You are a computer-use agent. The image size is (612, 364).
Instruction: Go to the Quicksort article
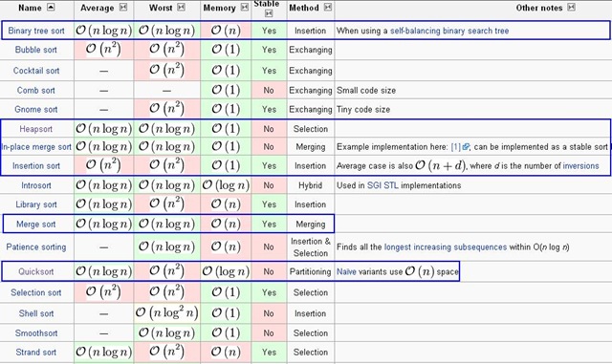tap(36, 271)
